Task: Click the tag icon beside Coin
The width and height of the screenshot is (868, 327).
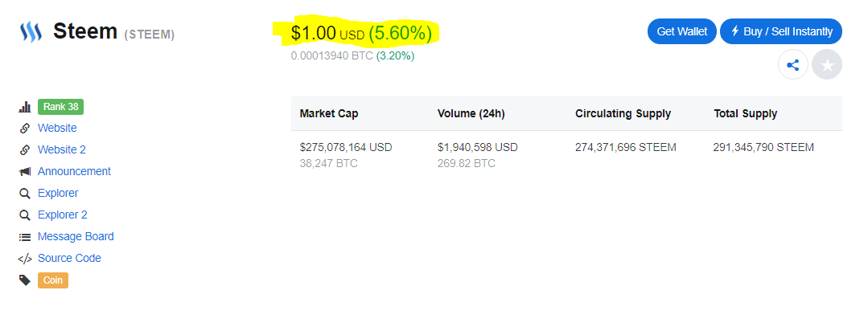Action: 24,280
